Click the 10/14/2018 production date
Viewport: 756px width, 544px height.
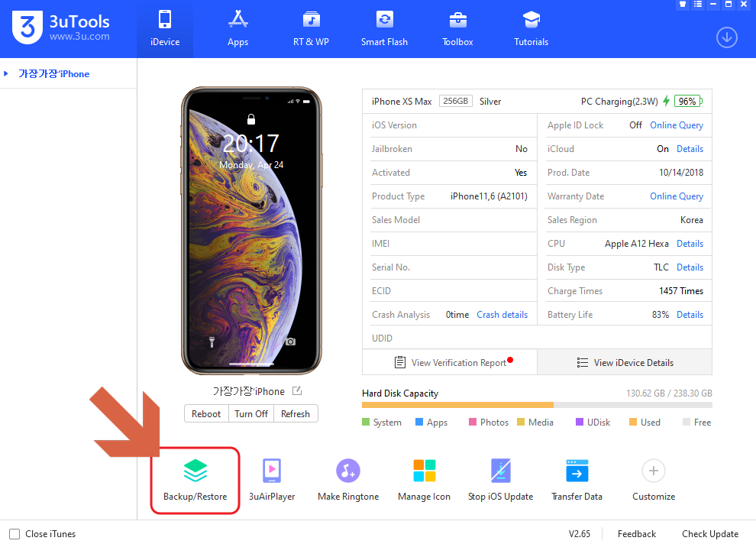tap(681, 173)
